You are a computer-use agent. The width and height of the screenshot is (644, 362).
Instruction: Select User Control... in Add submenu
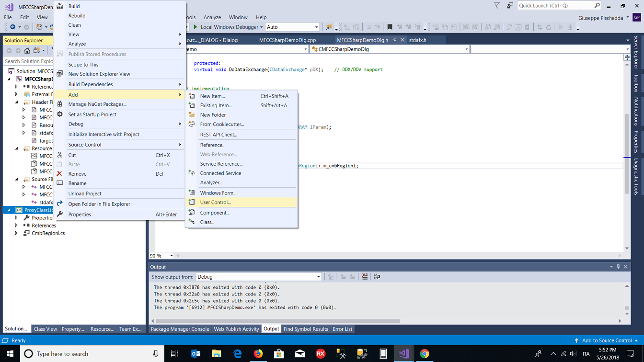[241, 203]
